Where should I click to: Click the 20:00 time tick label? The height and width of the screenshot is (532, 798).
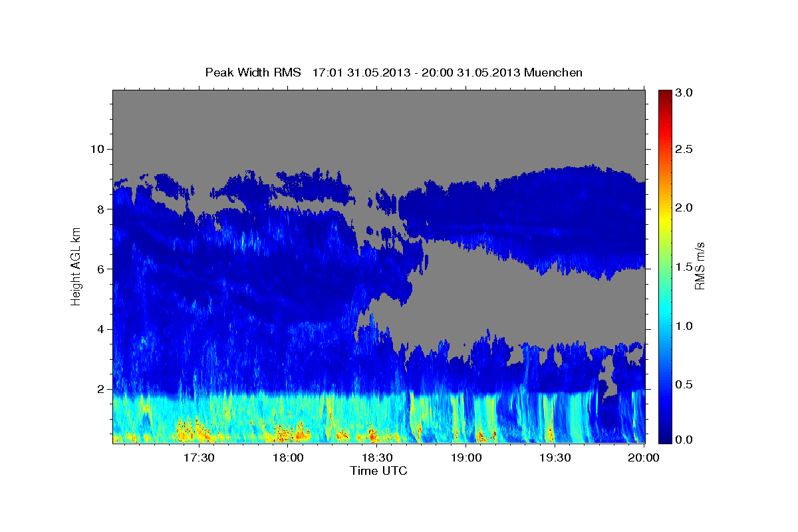[x=644, y=458]
